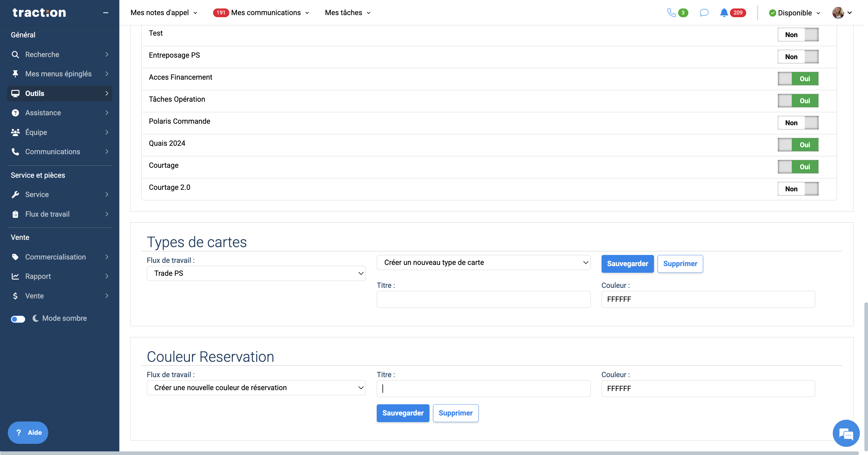The height and width of the screenshot is (455, 868).
Task: Expand the Disponible status dropdown
Action: coord(794,13)
